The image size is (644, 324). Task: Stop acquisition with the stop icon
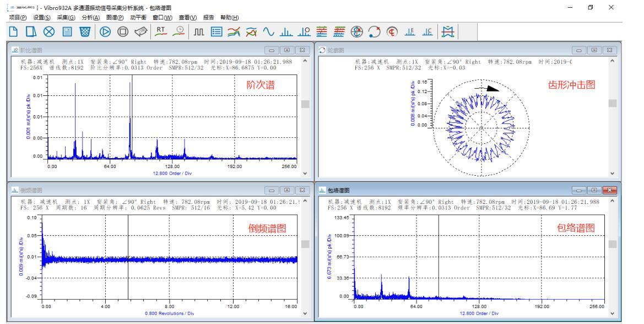click(123, 31)
